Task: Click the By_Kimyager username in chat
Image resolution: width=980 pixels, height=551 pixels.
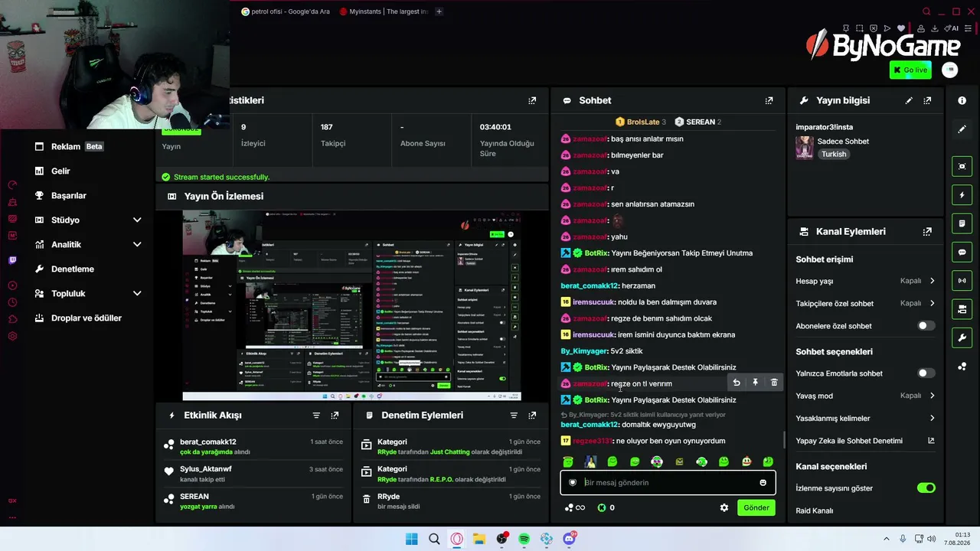Action: point(583,350)
